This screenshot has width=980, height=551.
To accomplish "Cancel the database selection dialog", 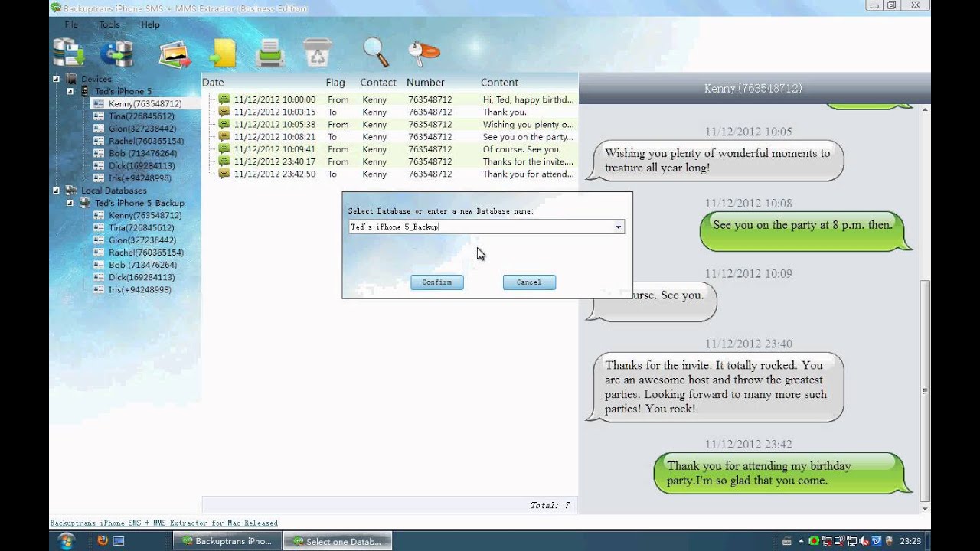I will 529,282.
